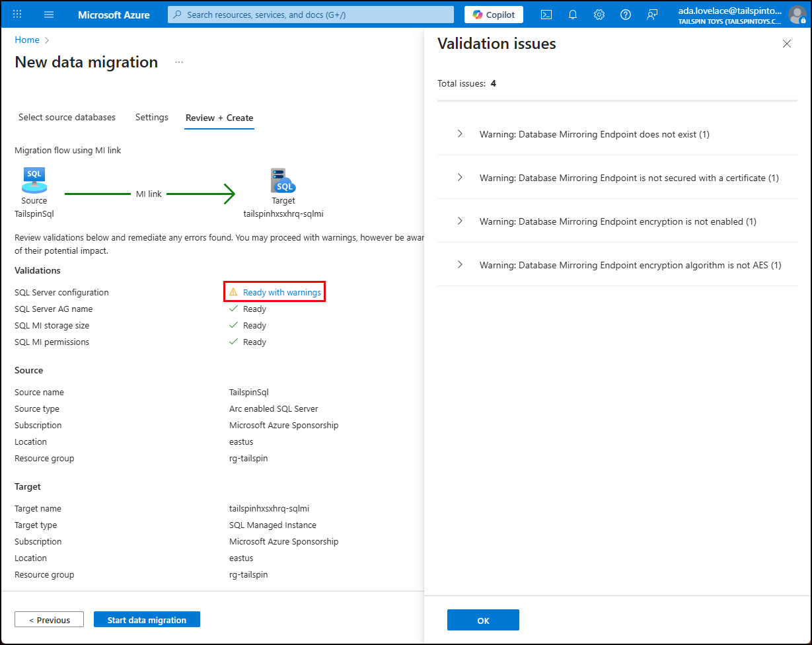812x645 pixels.
Task: Confirm validation issues with OK
Action: click(483, 620)
